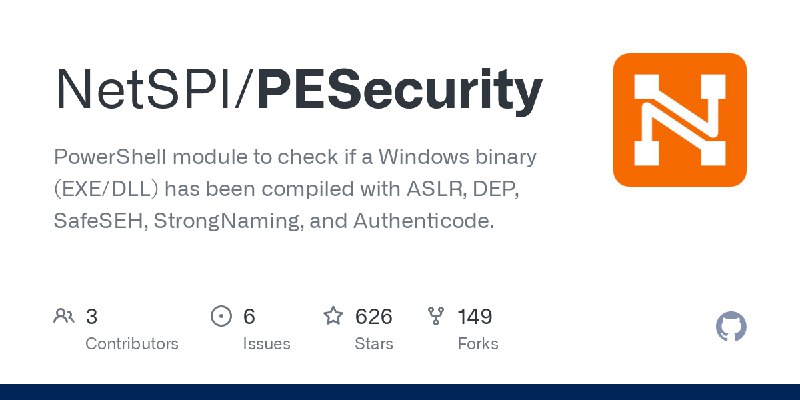Select the Stars label
This screenshot has width=800, height=400.
point(374,344)
